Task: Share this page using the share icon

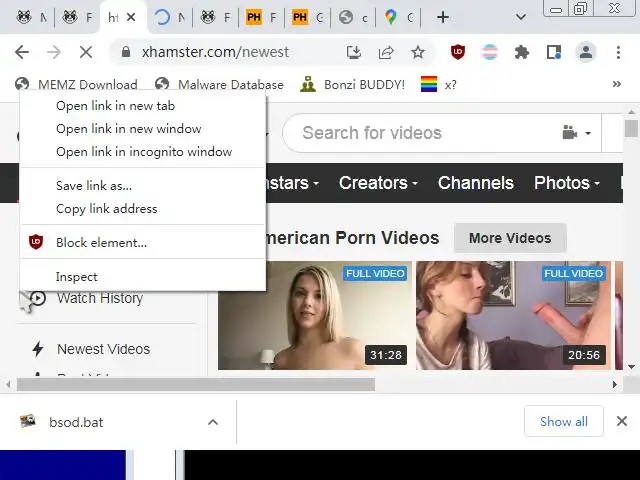Action: [x=386, y=52]
